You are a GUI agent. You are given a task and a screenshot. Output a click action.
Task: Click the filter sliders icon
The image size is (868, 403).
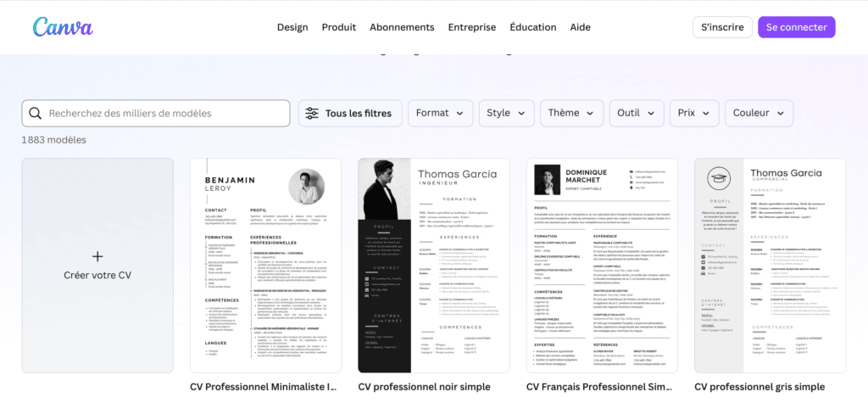click(312, 113)
